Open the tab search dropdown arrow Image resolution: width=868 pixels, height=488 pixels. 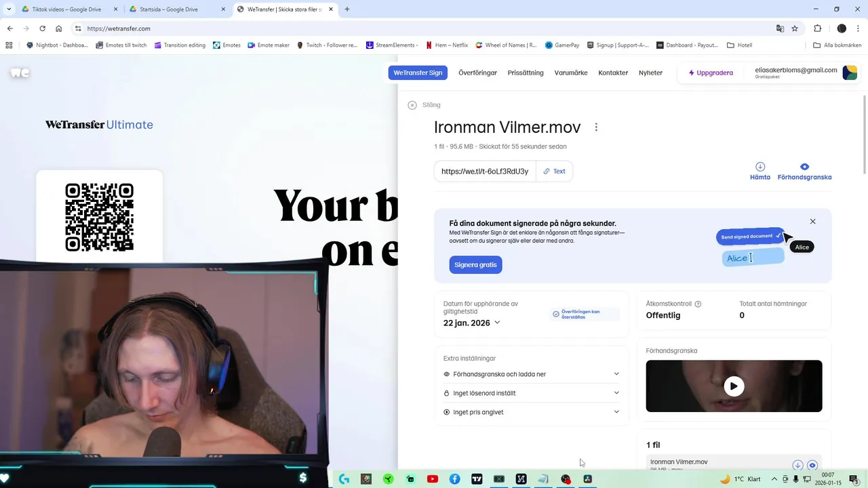9,9
